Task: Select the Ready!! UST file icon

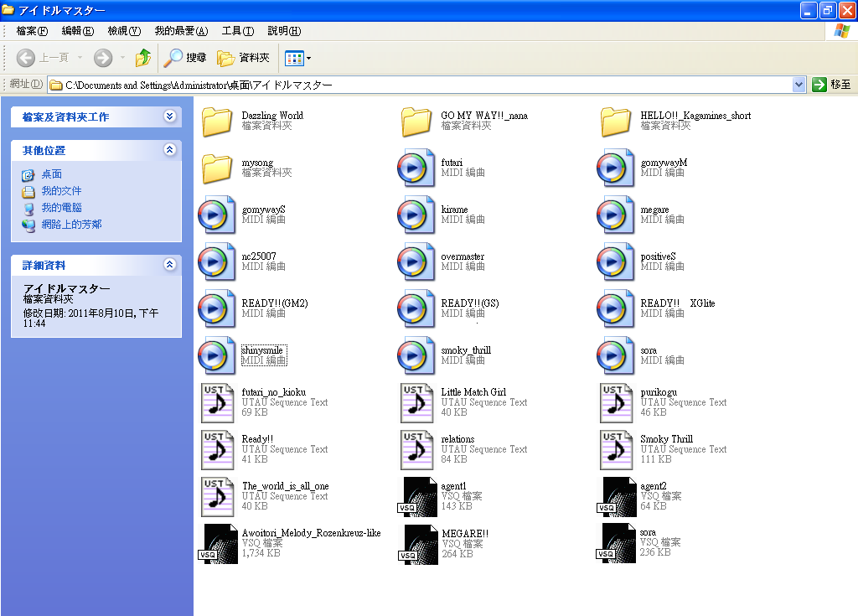Action: [217, 450]
